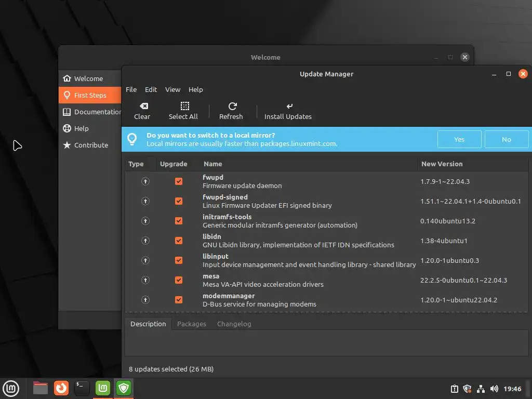Click the 19:46 clock in the panel
Image resolution: width=532 pixels, height=399 pixels.
(512, 389)
